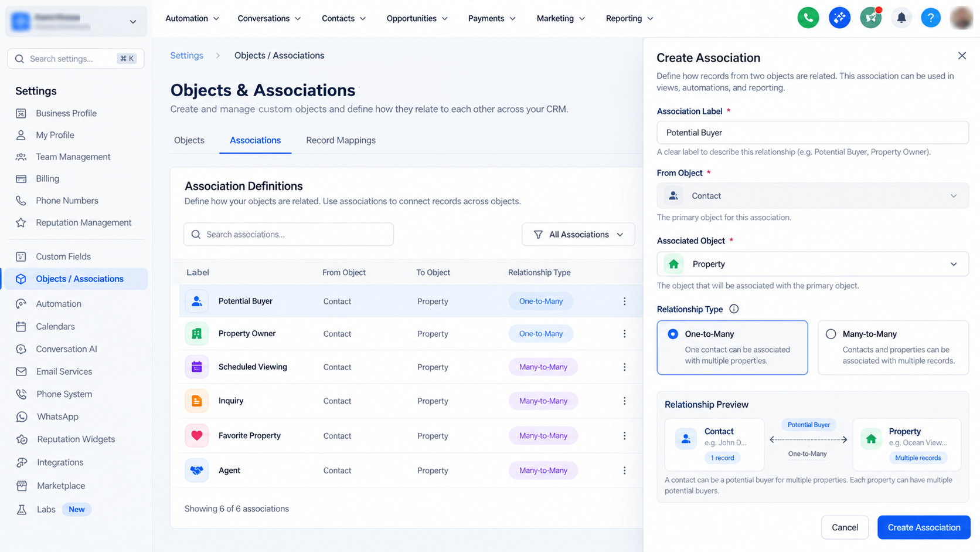
Task: Open row menu for Potential Buyer
Action: [624, 301]
